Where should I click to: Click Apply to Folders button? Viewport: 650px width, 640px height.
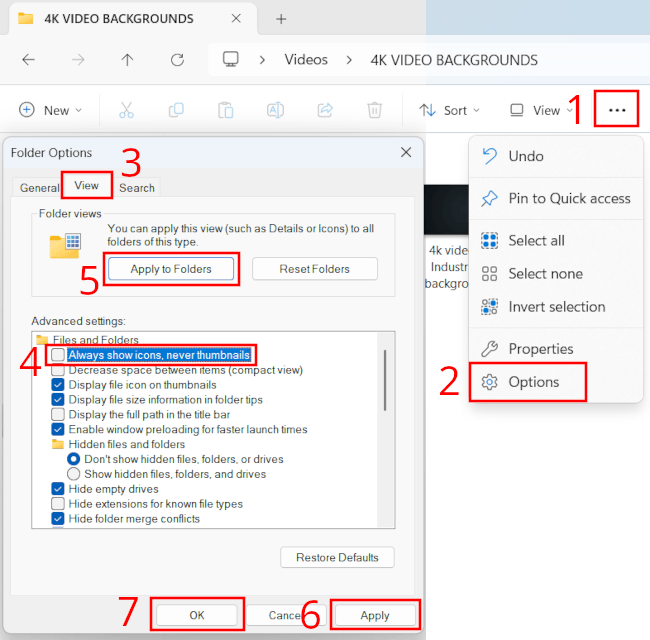171,269
